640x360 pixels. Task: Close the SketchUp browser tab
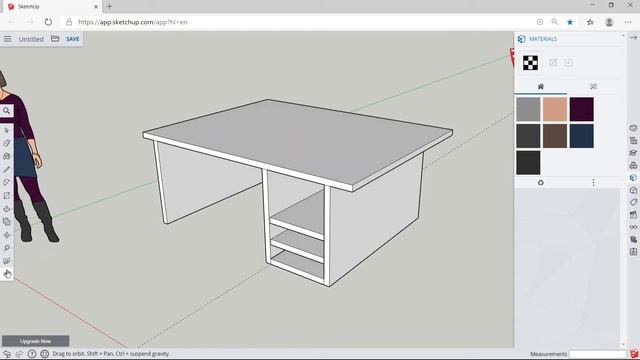(x=96, y=7)
